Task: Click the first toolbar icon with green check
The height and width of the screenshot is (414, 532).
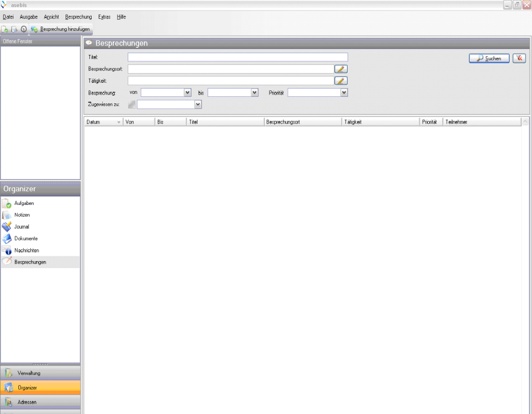Action: 5,29
